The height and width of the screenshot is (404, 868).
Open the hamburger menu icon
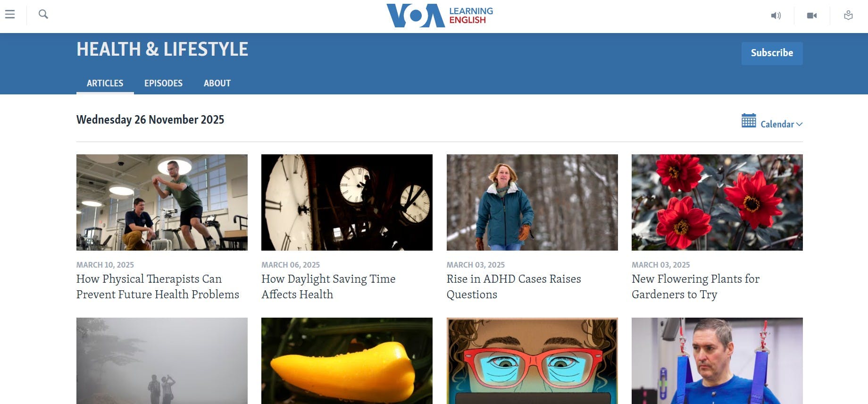10,15
